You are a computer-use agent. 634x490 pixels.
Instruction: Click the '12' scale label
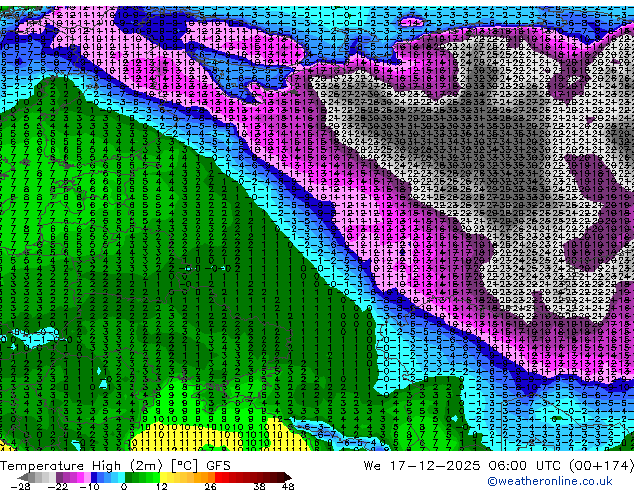[162, 486]
